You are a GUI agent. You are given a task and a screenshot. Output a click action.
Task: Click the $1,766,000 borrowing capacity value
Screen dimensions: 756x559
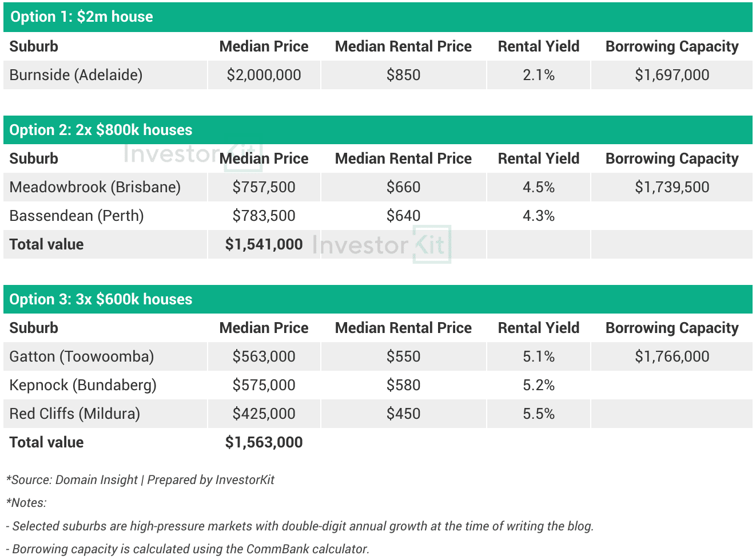tap(672, 356)
